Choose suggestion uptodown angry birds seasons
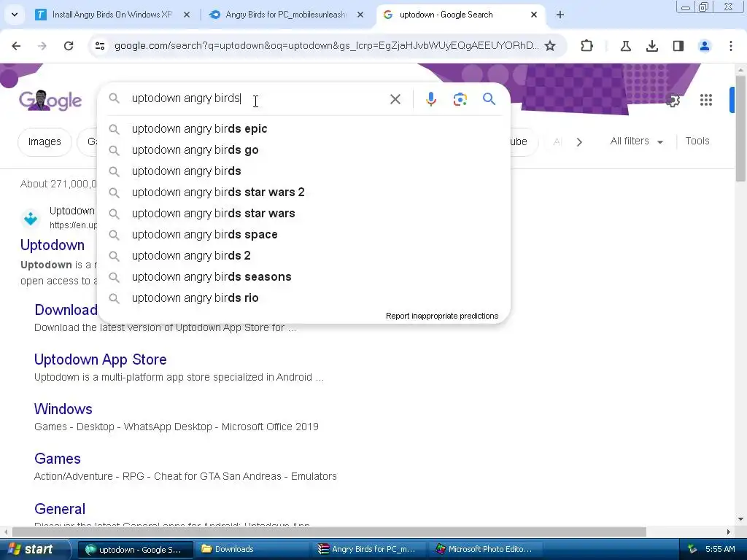This screenshot has height=560, width=747. (x=304, y=276)
